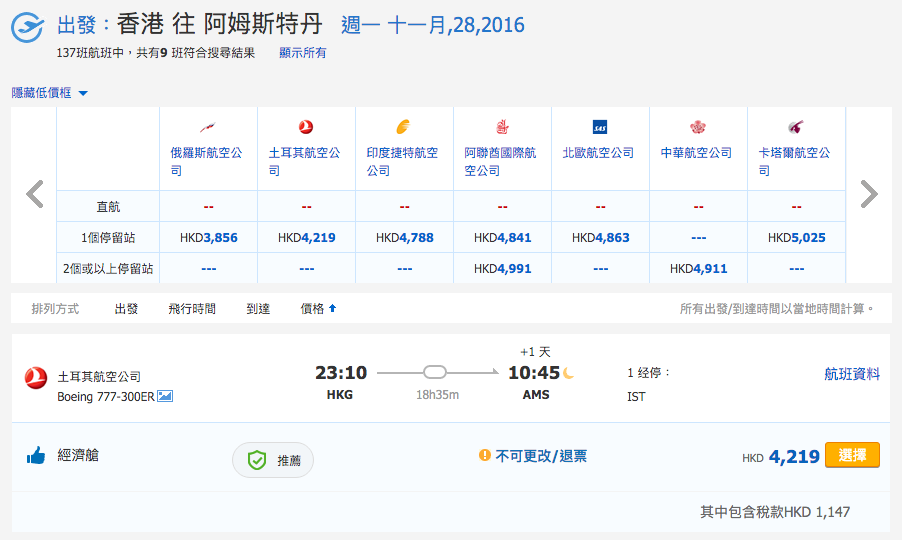The height and width of the screenshot is (540, 902).
Task: Click the 其中包含稅款HKD 1,147 tax note
Action: coord(774,512)
